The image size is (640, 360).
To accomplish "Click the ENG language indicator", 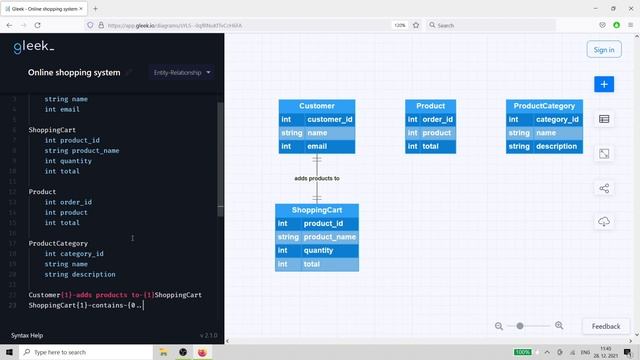I will click(x=585, y=352).
